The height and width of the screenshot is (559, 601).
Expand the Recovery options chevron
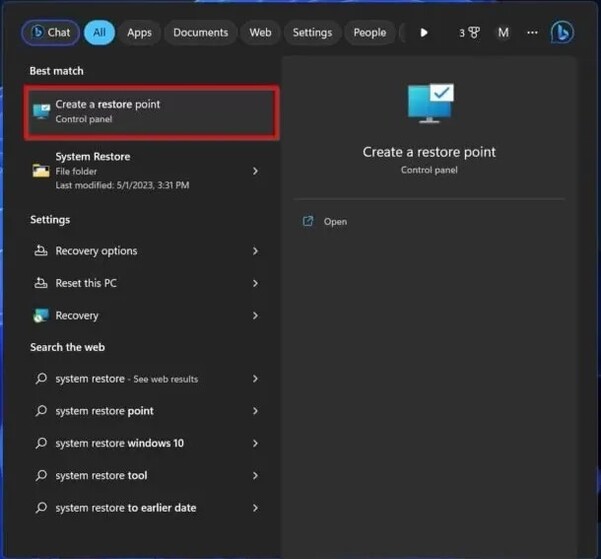pyautogui.click(x=255, y=251)
